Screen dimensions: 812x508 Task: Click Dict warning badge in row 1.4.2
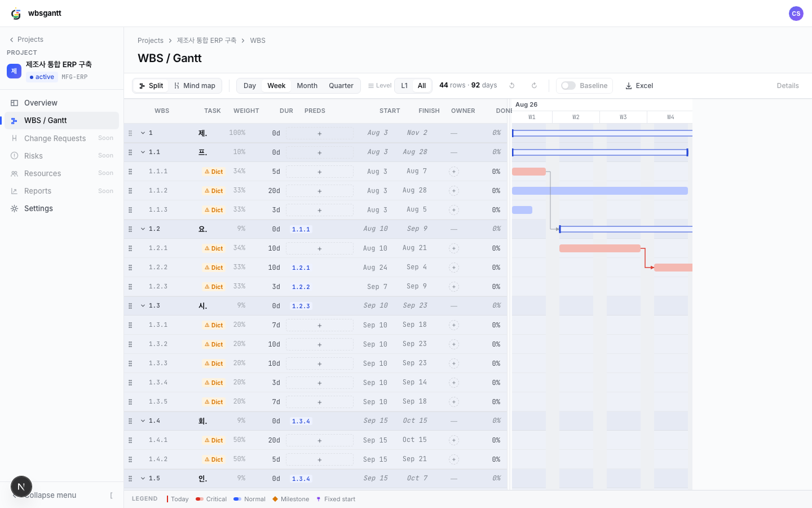(214, 459)
